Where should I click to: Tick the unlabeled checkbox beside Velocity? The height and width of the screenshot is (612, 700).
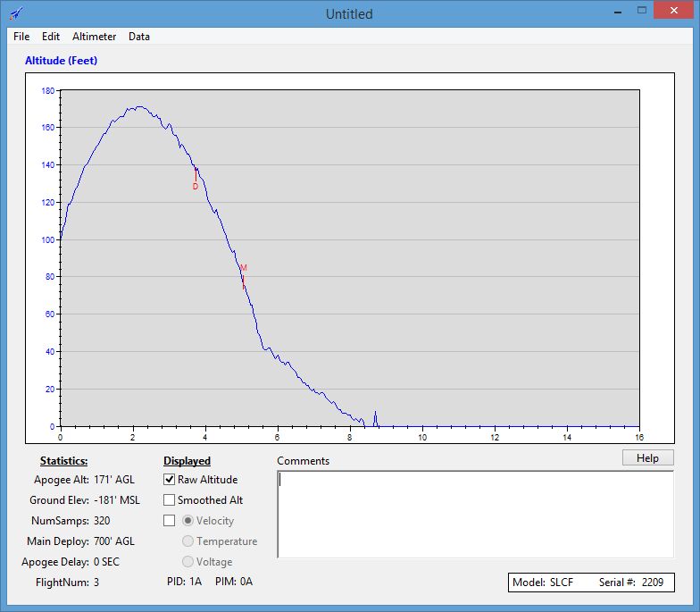pyautogui.click(x=170, y=521)
